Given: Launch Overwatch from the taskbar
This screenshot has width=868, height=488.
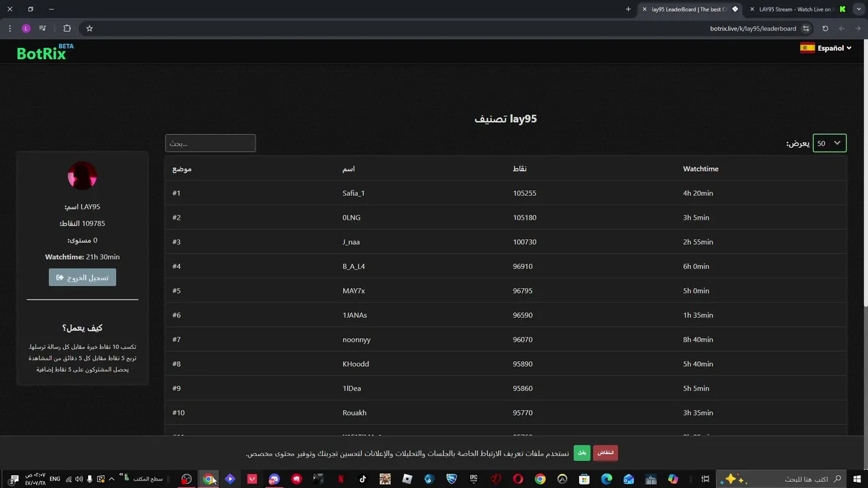Looking at the screenshot, I should [562, 479].
